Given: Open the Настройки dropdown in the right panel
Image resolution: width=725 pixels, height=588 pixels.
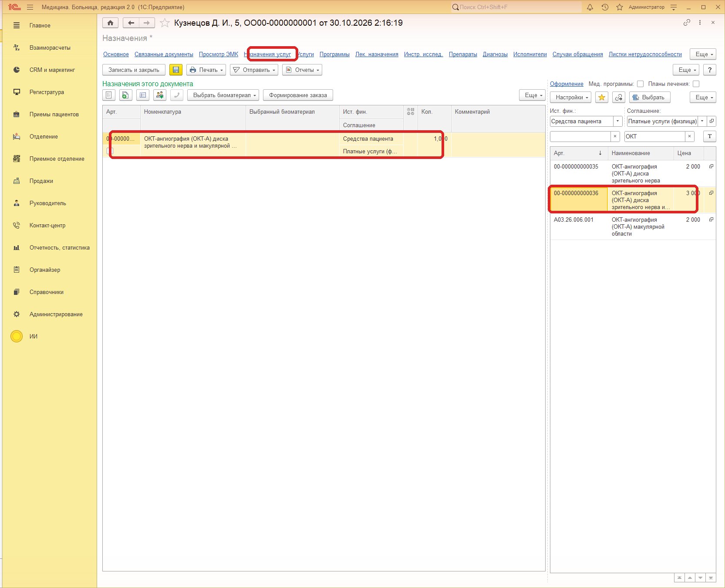Looking at the screenshot, I should tap(570, 97).
